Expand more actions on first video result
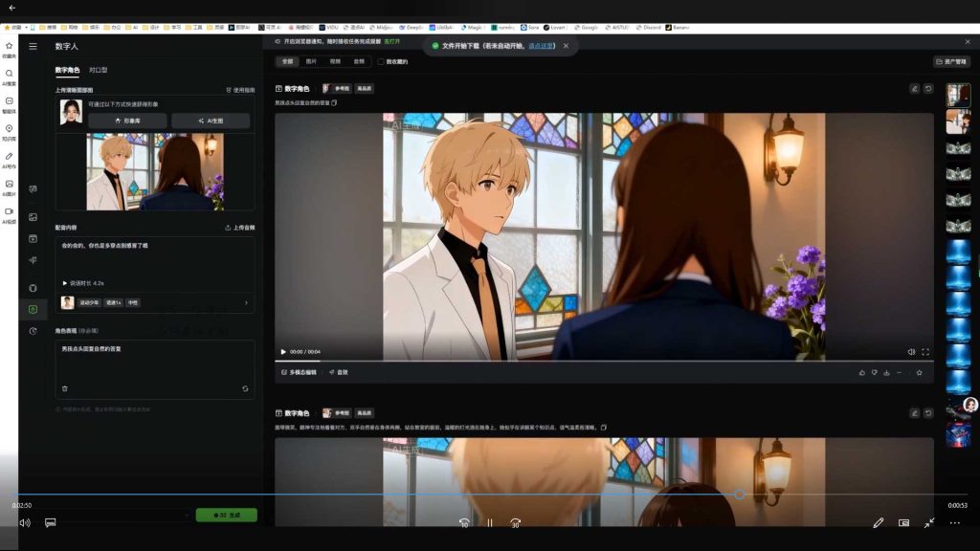This screenshot has height=551, width=980. pos(899,372)
